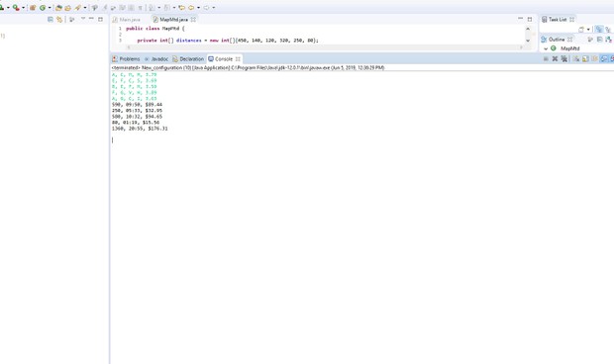Select the Outline tab
The width and height of the screenshot is (614, 364).
[553, 40]
